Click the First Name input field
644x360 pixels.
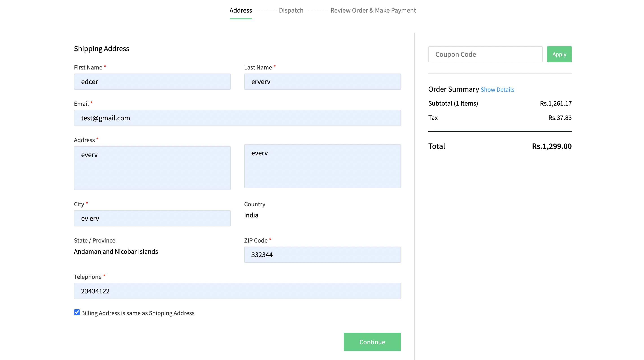coord(152,82)
